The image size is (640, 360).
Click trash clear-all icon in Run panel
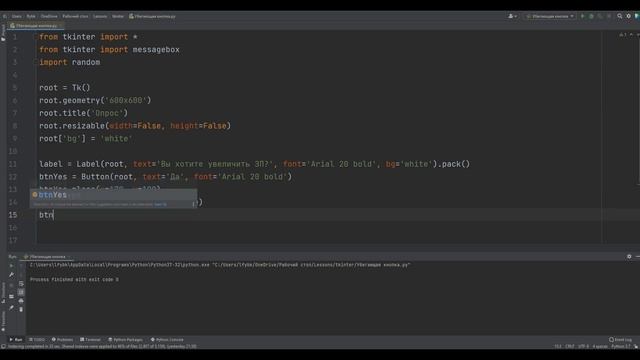(21, 309)
